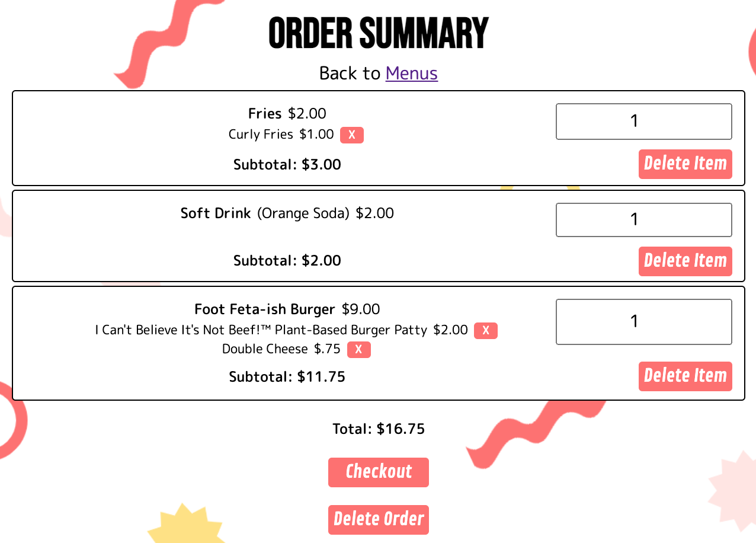Remove the Plant-Based Burger Patty add-on
The height and width of the screenshot is (543, 756).
coord(486,331)
